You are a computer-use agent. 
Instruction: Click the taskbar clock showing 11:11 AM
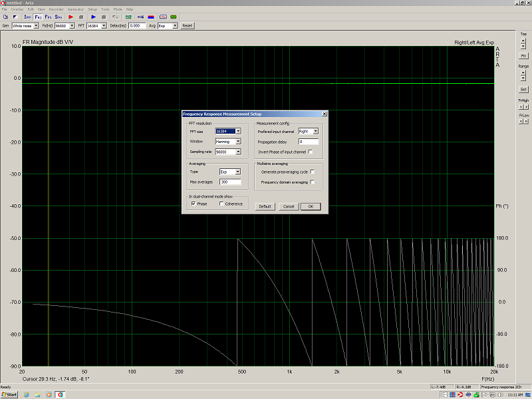point(515,394)
